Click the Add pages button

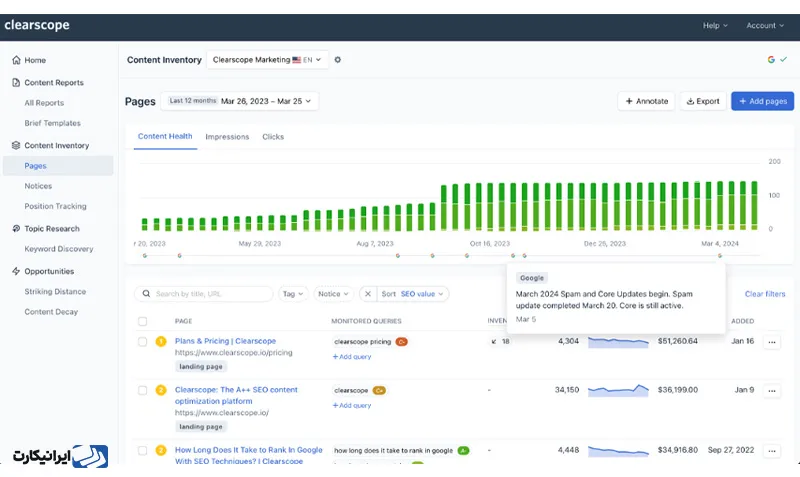(x=762, y=101)
